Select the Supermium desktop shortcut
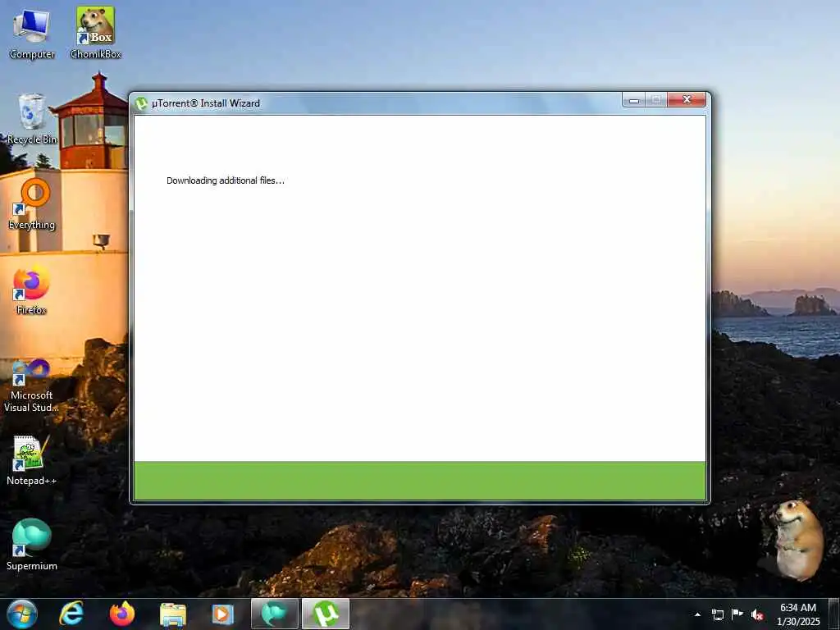This screenshot has width=840, height=630. pyautogui.click(x=32, y=546)
